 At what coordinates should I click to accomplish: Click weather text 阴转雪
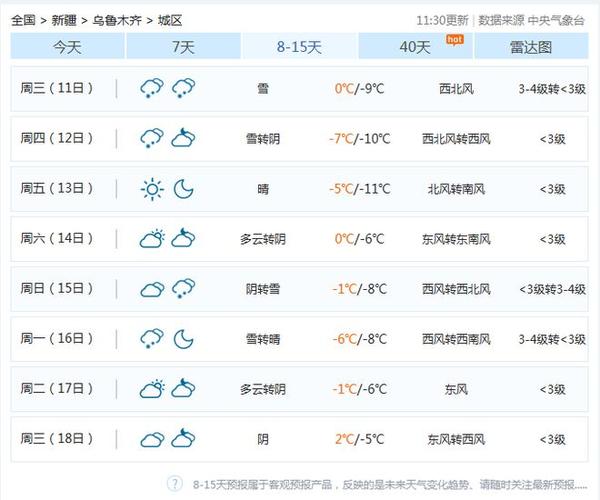[263, 289]
